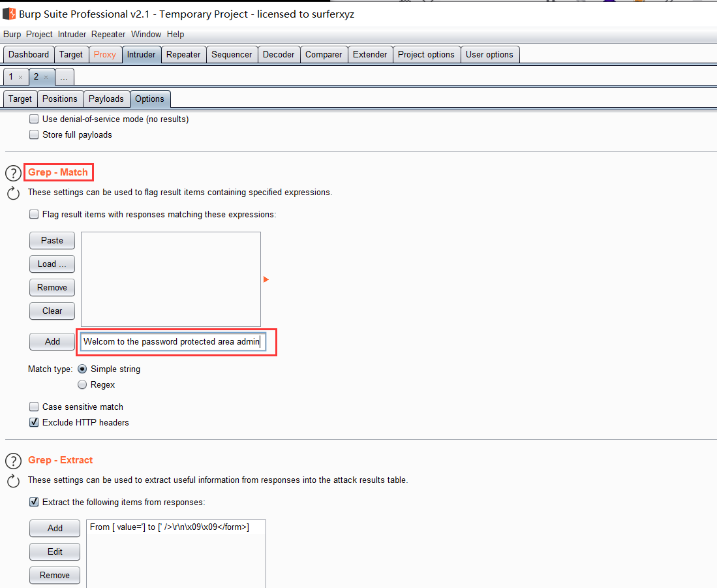The height and width of the screenshot is (588, 717).
Task: Open the Help menu
Action: click(x=175, y=35)
